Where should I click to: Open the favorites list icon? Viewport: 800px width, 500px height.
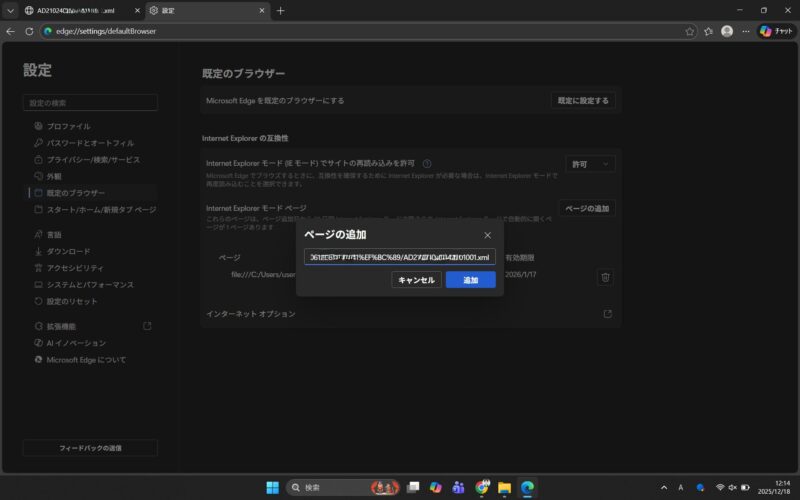point(708,31)
